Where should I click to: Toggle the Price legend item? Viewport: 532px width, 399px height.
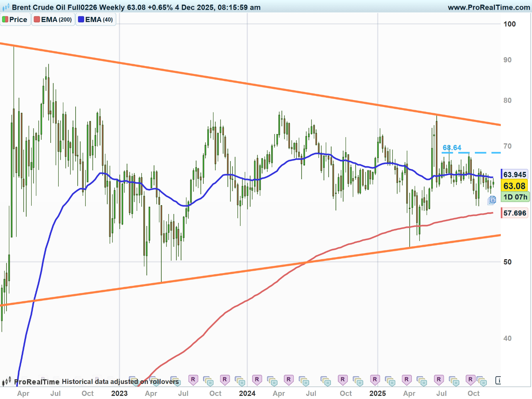[15, 19]
